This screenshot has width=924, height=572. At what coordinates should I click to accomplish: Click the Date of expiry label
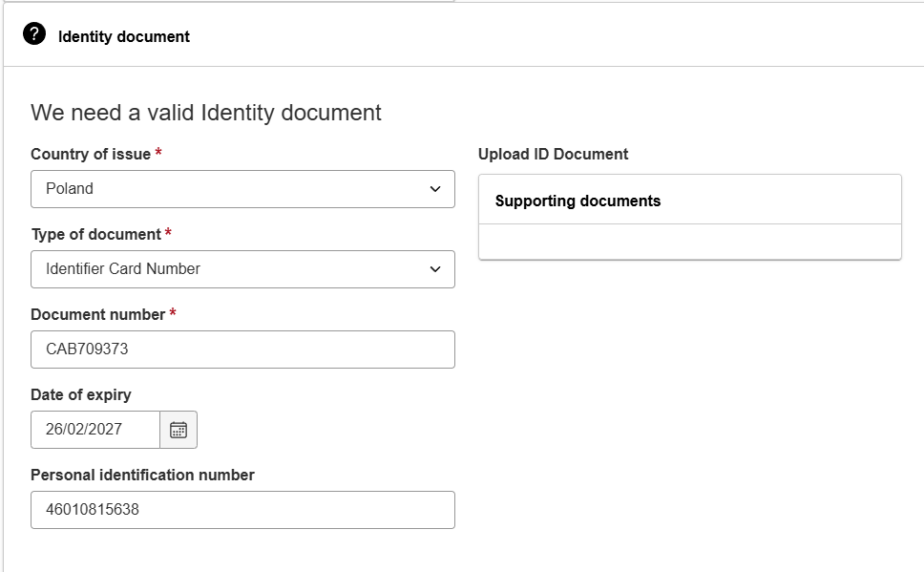tap(81, 394)
